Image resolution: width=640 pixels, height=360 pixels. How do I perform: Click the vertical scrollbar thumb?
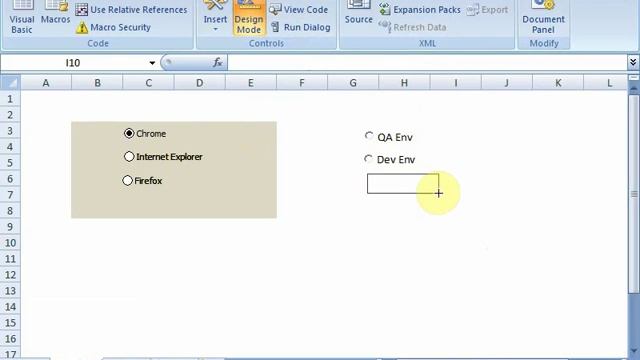tap(633, 194)
